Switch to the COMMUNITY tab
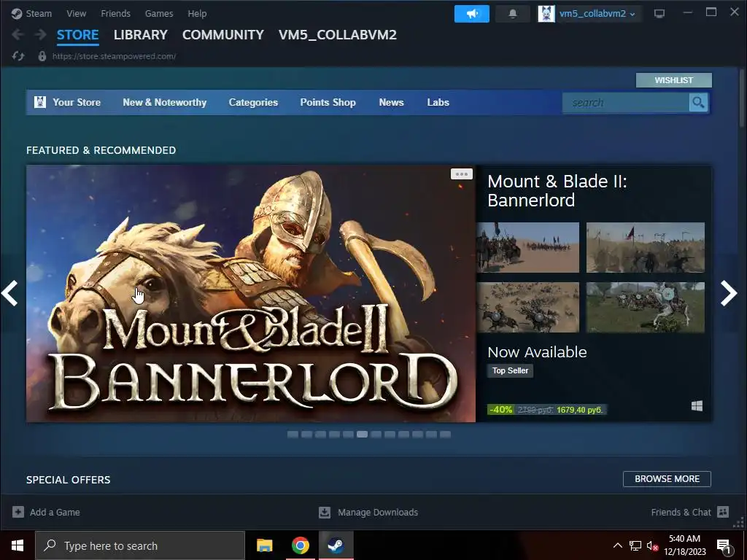 pyautogui.click(x=223, y=35)
